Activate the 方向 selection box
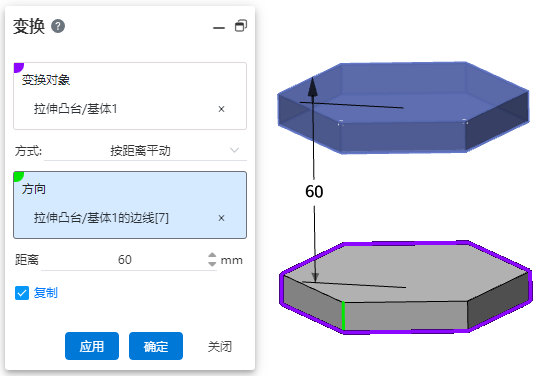This screenshot has height=376, width=542. [x=130, y=205]
